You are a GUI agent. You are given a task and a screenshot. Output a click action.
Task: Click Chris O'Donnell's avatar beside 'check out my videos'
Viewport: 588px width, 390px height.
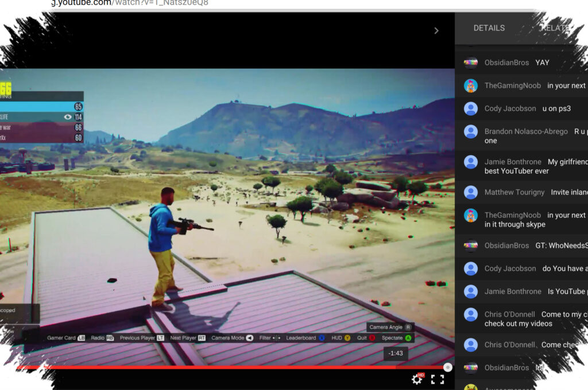click(x=471, y=314)
